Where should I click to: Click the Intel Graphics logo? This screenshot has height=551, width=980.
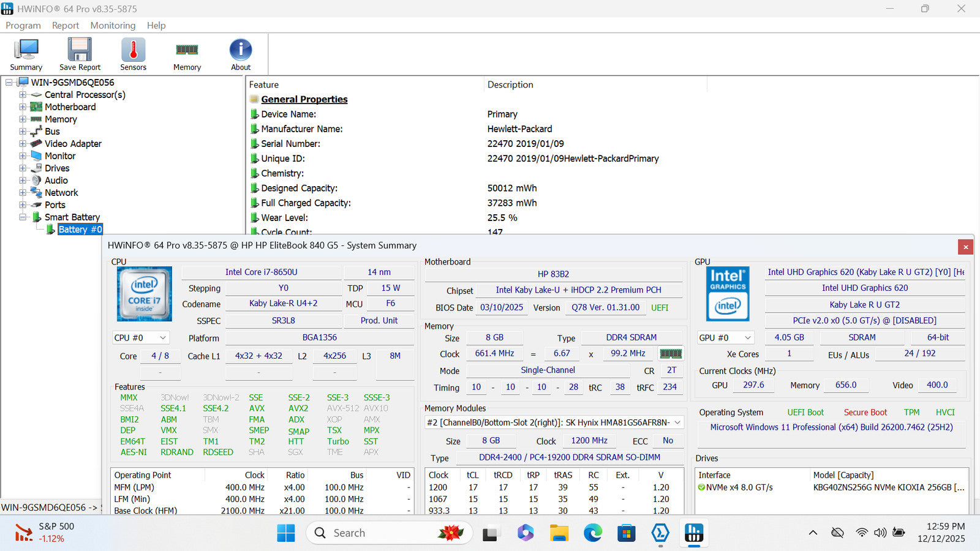pos(728,294)
